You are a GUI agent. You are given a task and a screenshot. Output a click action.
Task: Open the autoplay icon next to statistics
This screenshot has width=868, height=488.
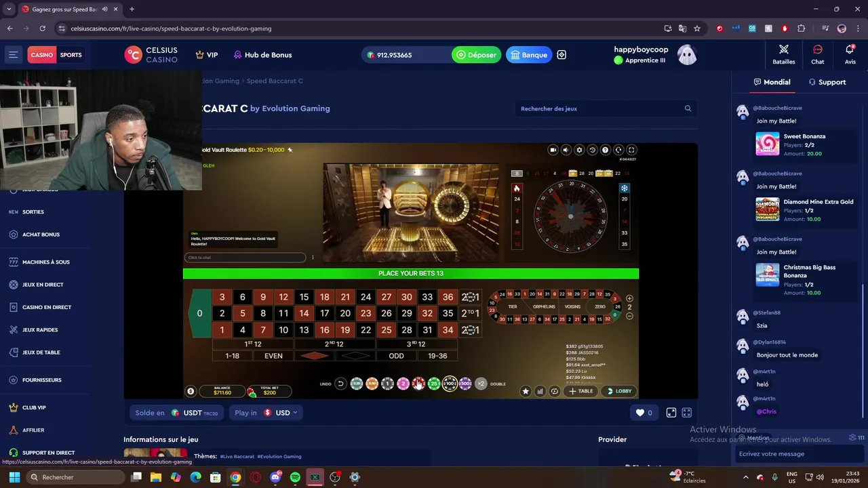point(555,391)
